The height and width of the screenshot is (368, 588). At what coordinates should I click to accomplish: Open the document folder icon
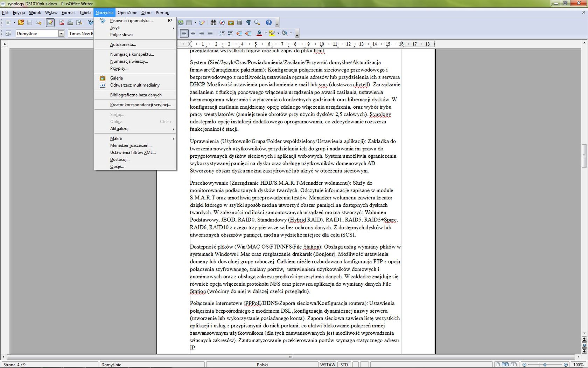(21, 22)
